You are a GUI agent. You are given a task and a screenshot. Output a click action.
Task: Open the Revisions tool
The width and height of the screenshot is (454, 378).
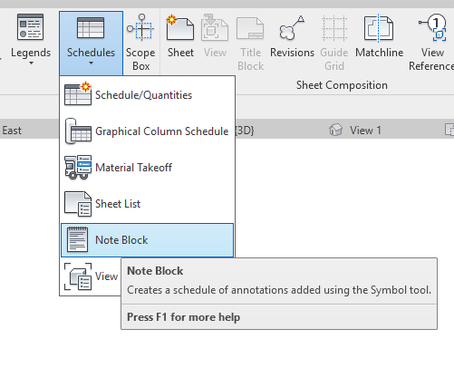[x=292, y=36]
